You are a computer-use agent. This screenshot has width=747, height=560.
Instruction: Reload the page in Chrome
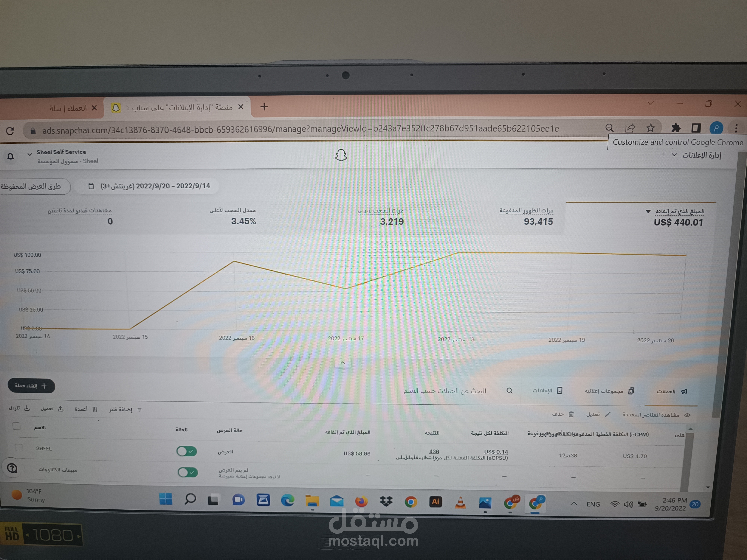(x=10, y=131)
